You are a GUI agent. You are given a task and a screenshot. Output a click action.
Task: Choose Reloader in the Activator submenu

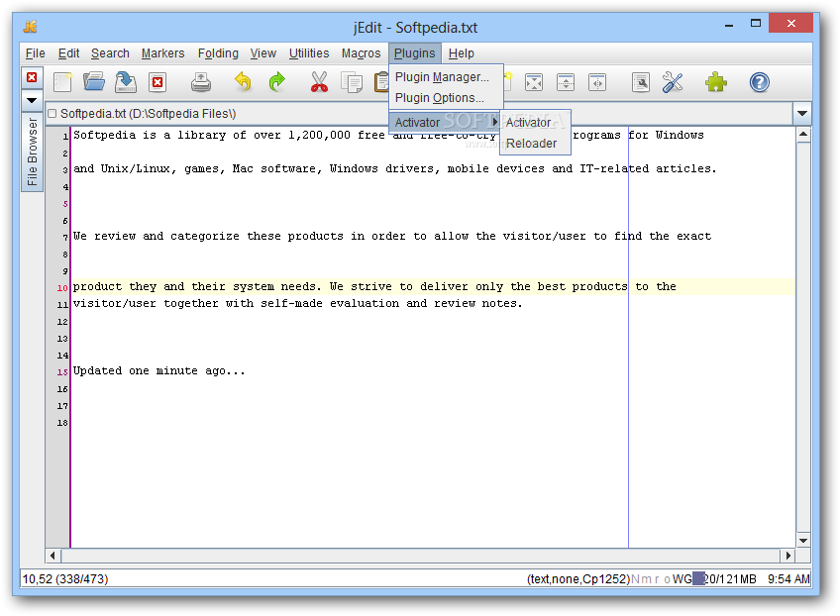click(x=535, y=144)
